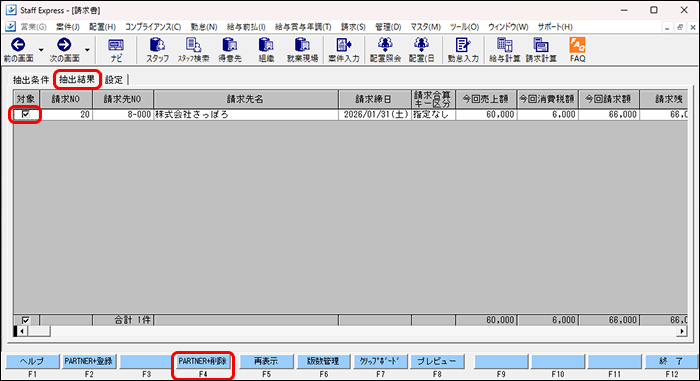The image size is (700, 381).
Task: Click the PARTNER+削除 F4 button
Action: (203, 361)
